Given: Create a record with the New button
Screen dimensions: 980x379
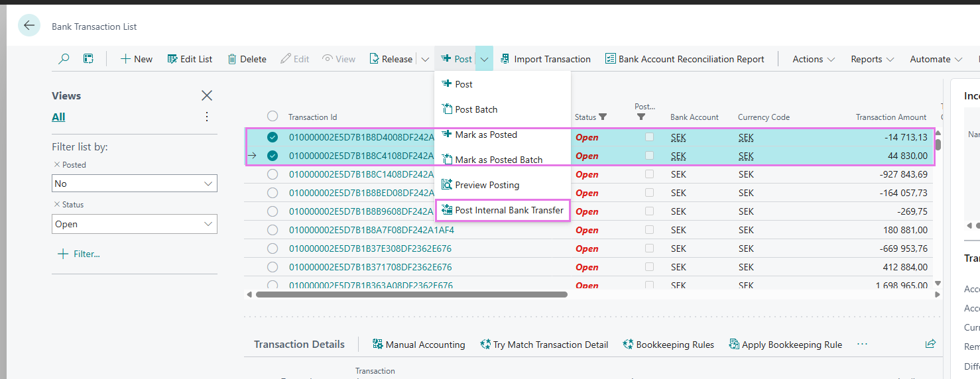Looking at the screenshot, I should (x=137, y=59).
